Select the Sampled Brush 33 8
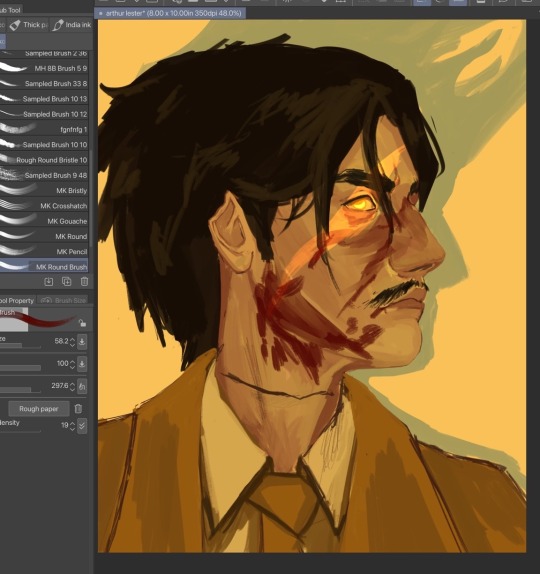Image resolution: width=540 pixels, height=574 pixels. (44, 83)
